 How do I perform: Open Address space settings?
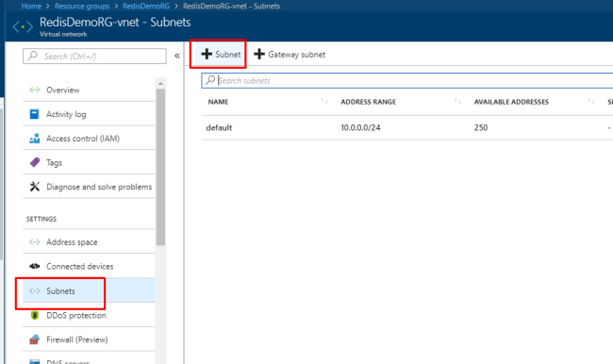tap(89, 242)
